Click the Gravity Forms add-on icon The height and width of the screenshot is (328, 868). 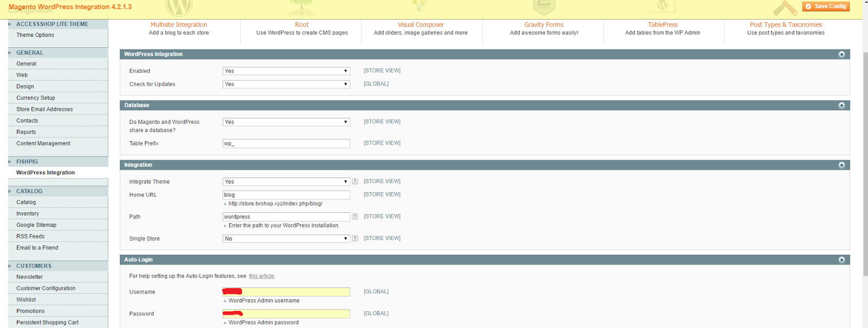click(x=544, y=7)
